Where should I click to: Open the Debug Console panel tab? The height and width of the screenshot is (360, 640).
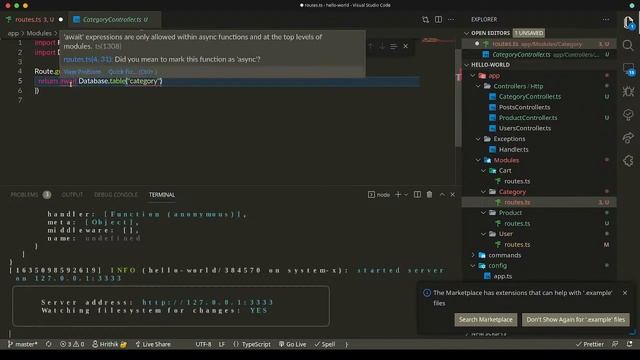coord(116,195)
